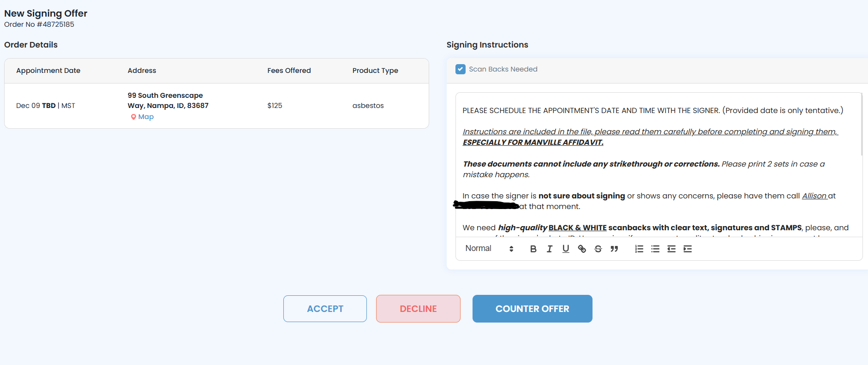Image resolution: width=868 pixels, height=365 pixels.
Task: Click the instructions panel vertical scrollbar
Action: coord(861,125)
